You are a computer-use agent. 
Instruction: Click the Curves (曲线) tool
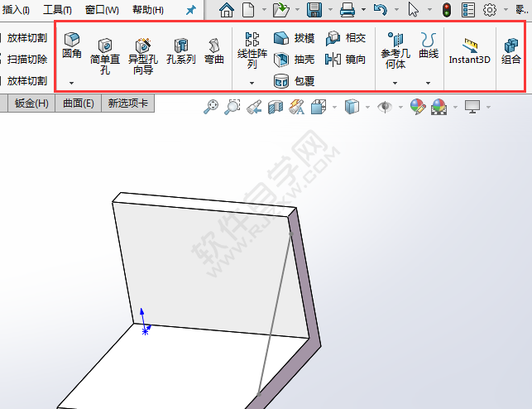tap(429, 46)
